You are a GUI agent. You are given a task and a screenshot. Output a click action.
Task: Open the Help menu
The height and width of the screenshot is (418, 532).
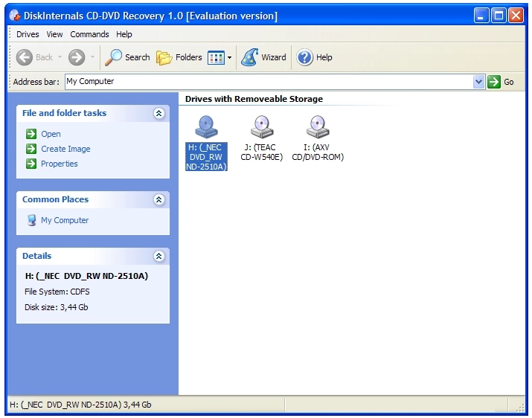click(124, 34)
